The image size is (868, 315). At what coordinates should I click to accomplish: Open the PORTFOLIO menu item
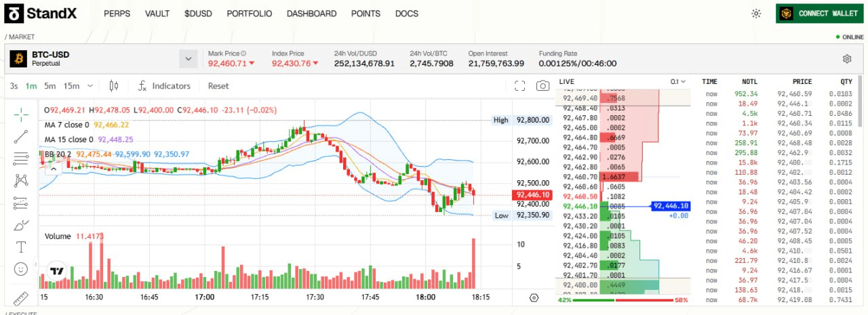(x=249, y=14)
